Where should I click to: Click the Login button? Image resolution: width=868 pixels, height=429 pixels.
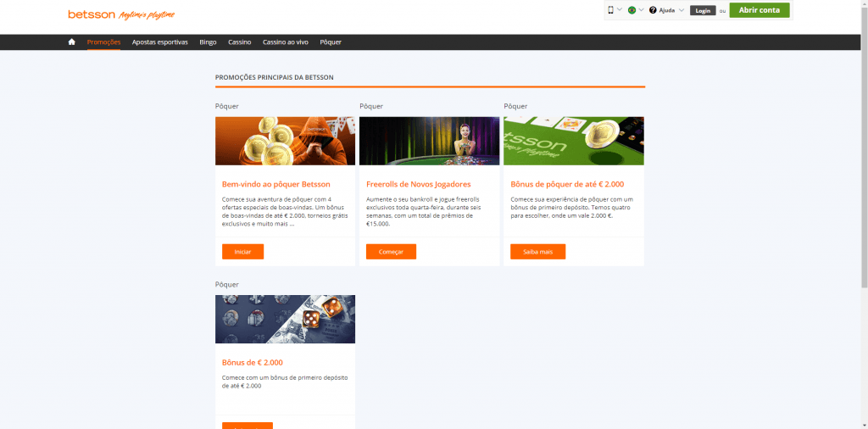coord(703,10)
